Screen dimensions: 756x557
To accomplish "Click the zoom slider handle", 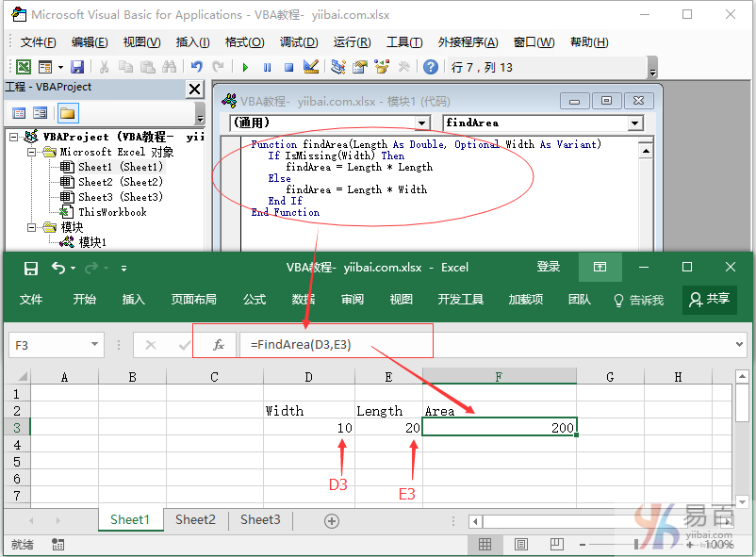I will point(636,545).
